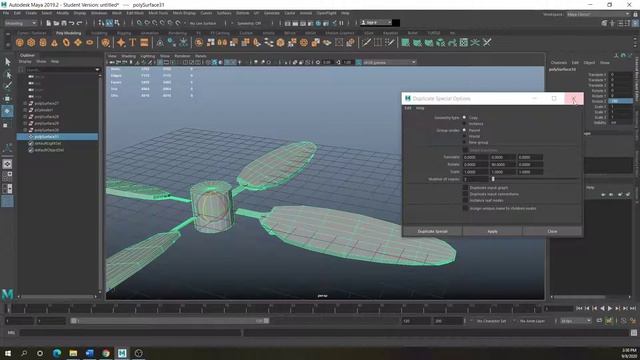Create a polygon plane from the shelf
Image resolution: width=640 pixels, height=360 pixels.
[78, 42]
